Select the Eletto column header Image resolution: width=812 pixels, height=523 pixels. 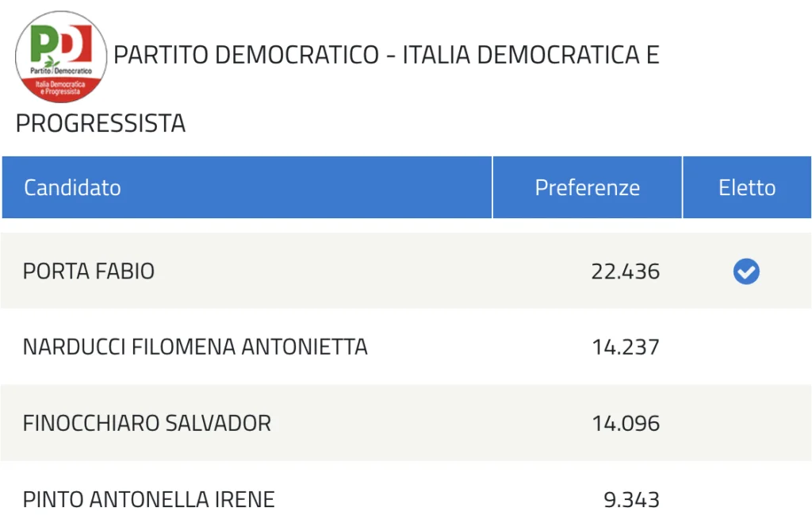coord(747,187)
